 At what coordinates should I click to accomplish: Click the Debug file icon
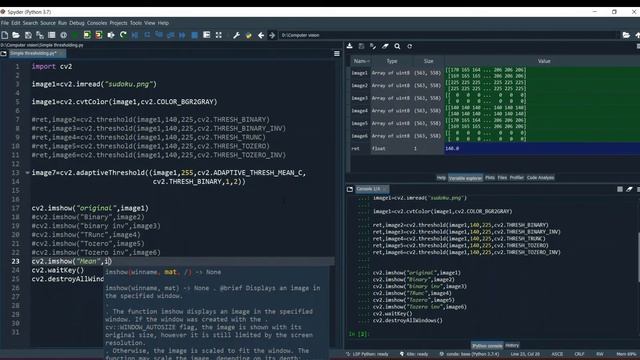pos(135,36)
